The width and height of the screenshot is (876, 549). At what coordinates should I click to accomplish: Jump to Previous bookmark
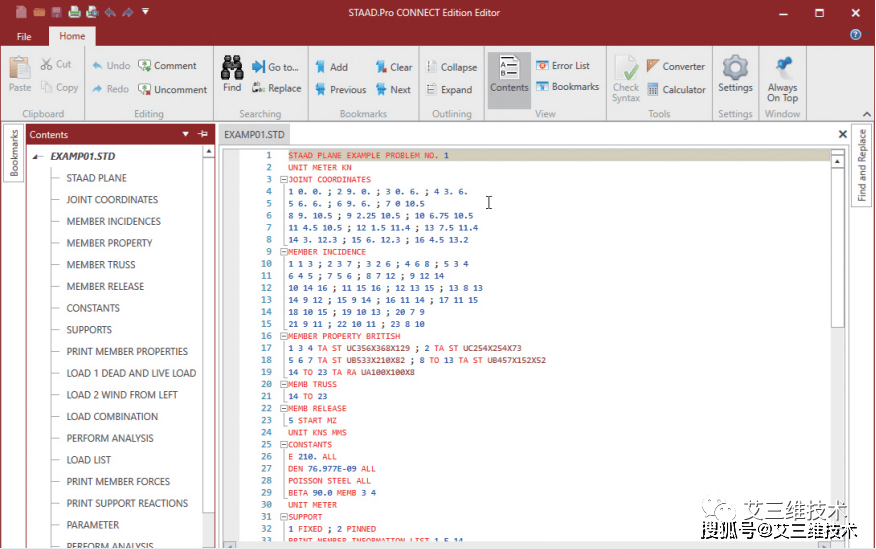tap(340, 89)
